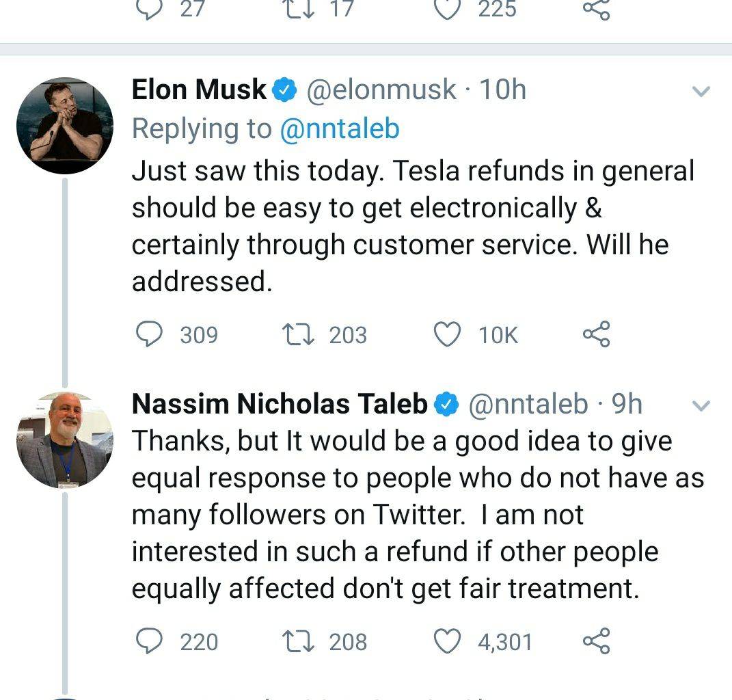Open dropdown menu on Taleb's tweet

(x=701, y=405)
